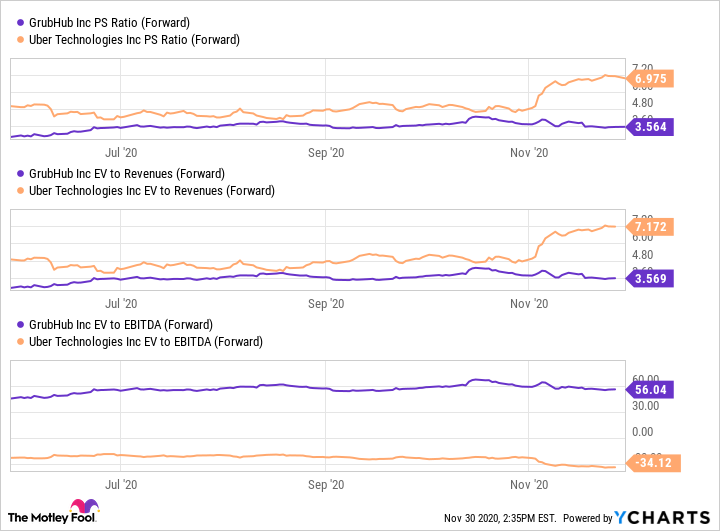The image size is (720, 531).
Task: Click purple dot beside GrubHub PS Ratio legend
Action: click(20, 23)
